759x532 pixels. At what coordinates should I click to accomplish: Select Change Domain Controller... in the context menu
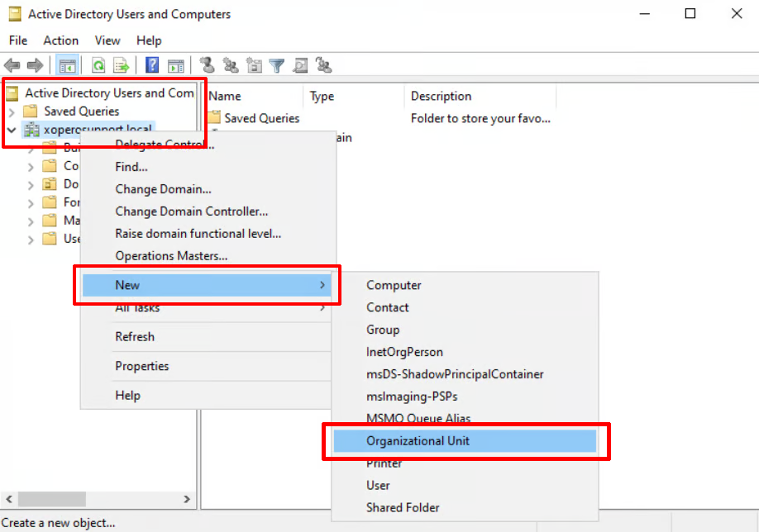(x=191, y=211)
